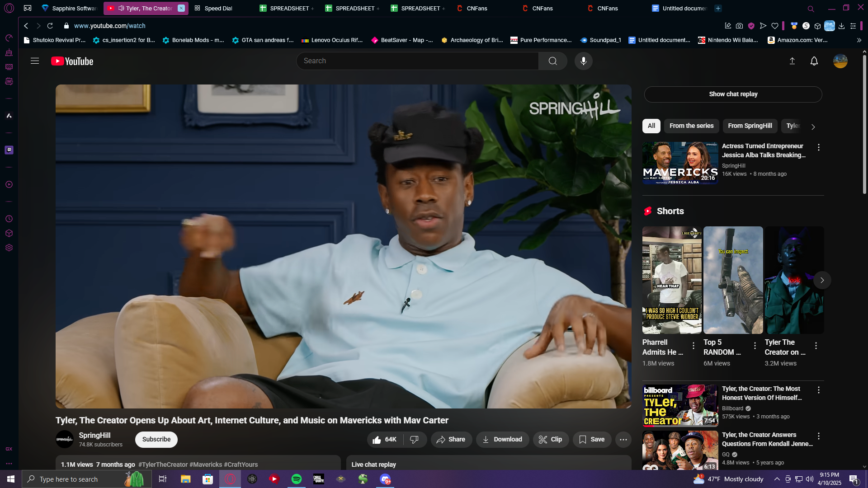Like the video (64K)
Screen dimensions: 868x488
384,439
